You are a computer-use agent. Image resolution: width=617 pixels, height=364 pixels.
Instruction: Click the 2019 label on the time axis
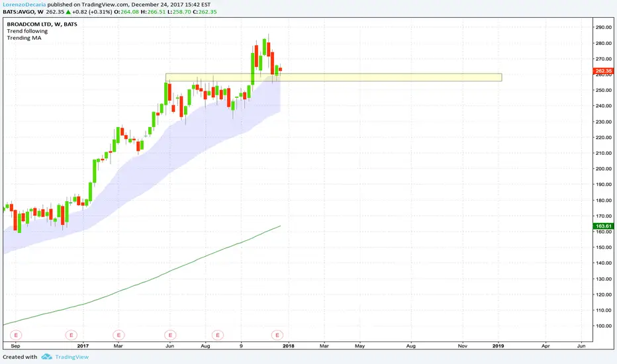point(498,346)
